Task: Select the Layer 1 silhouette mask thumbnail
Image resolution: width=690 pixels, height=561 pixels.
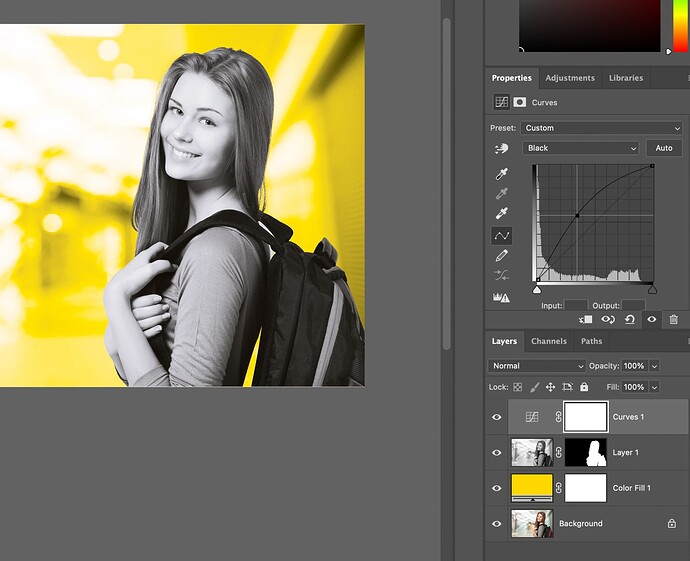Action: pyautogui.click(x=586, y=452)
